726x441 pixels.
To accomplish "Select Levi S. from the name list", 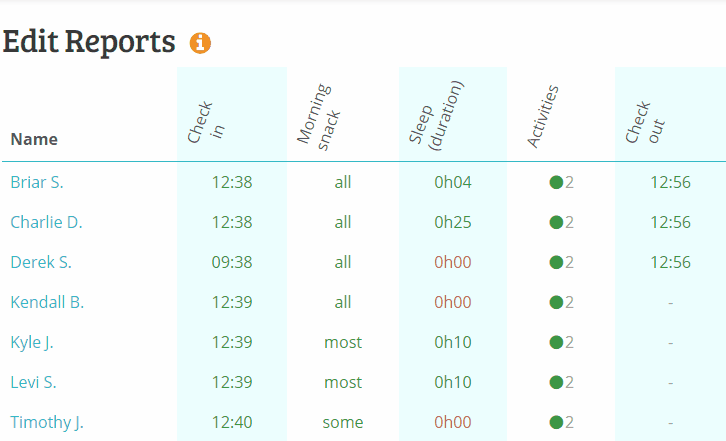I will tap(33, 383).
